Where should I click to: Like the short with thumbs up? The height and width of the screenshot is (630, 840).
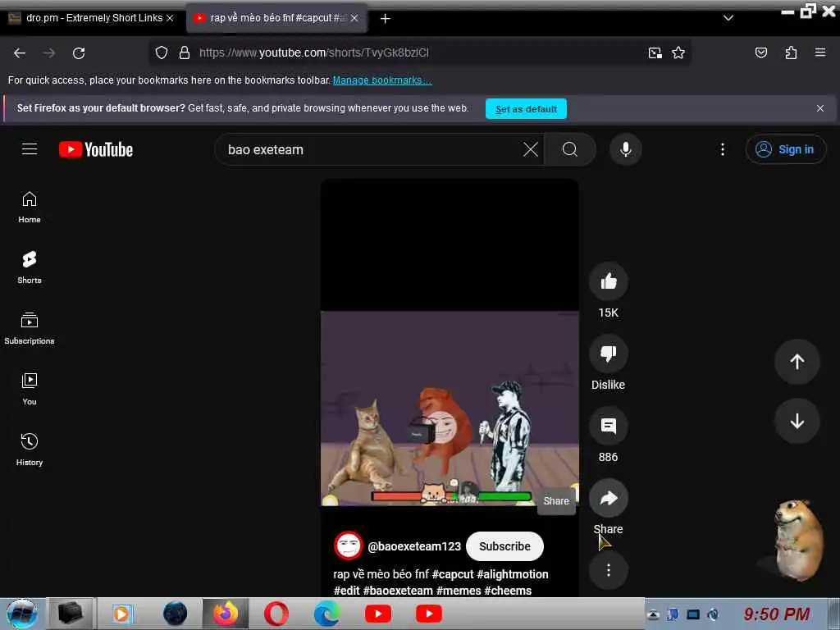[x=608, y=282]
